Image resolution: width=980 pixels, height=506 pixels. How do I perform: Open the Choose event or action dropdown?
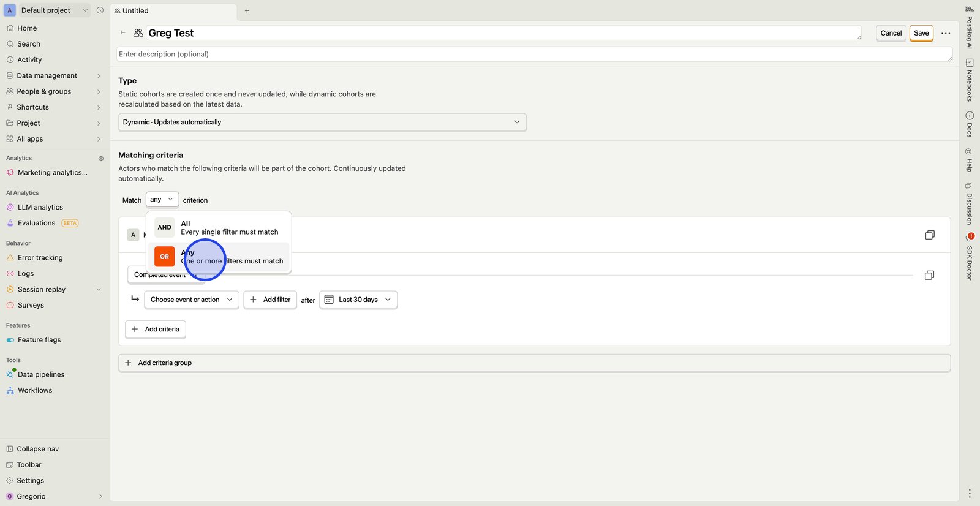(191, 300)
